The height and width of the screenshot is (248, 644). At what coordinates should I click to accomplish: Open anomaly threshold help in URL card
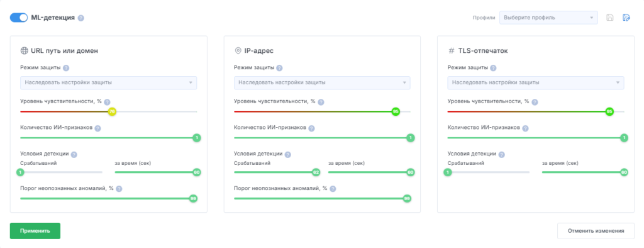tap(119, 189)
